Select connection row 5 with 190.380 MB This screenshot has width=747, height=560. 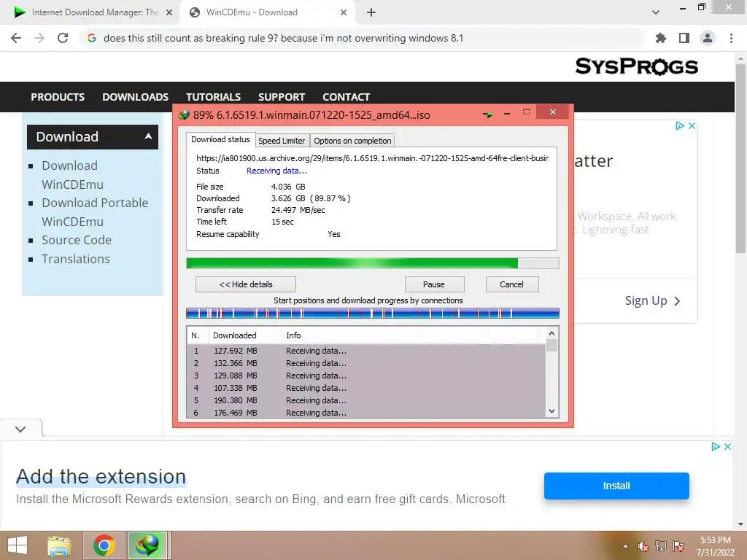366,400
